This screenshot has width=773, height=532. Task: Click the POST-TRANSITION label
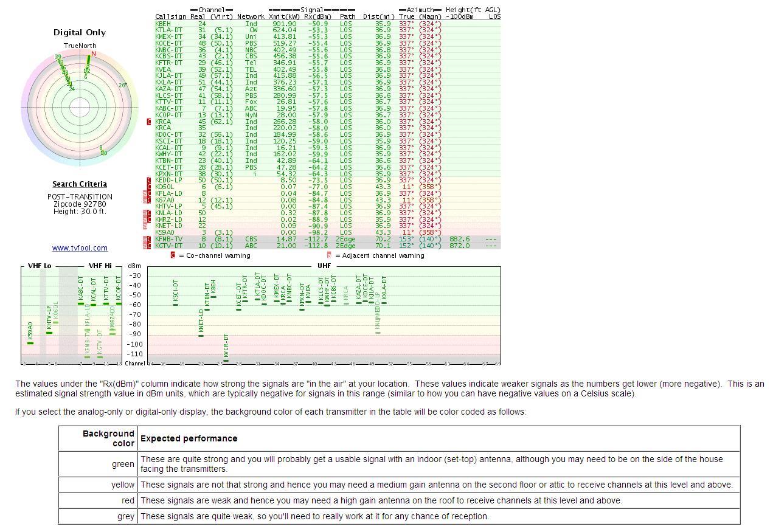(80, 197)
